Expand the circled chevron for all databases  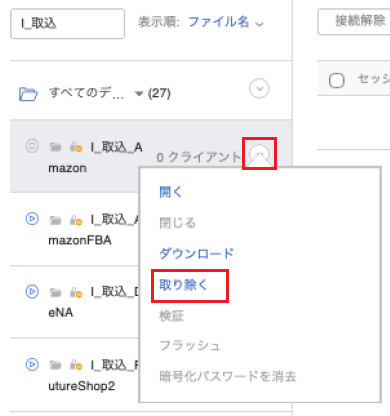[x=259, y=88]
